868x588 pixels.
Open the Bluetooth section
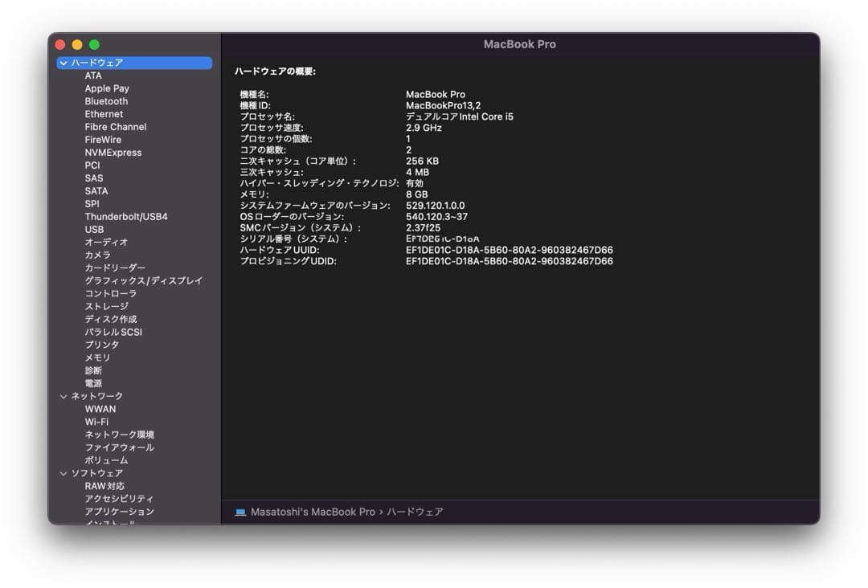[x=105, y=100]
